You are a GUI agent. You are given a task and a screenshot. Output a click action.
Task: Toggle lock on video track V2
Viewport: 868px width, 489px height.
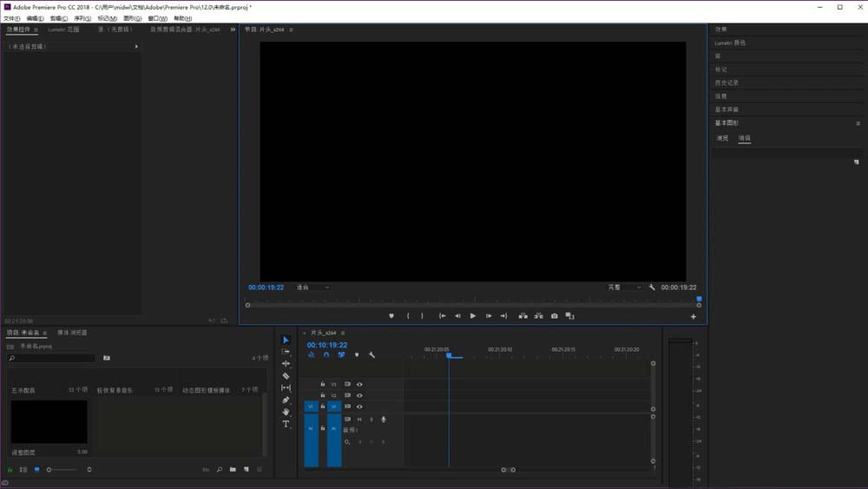pos(323,395)
